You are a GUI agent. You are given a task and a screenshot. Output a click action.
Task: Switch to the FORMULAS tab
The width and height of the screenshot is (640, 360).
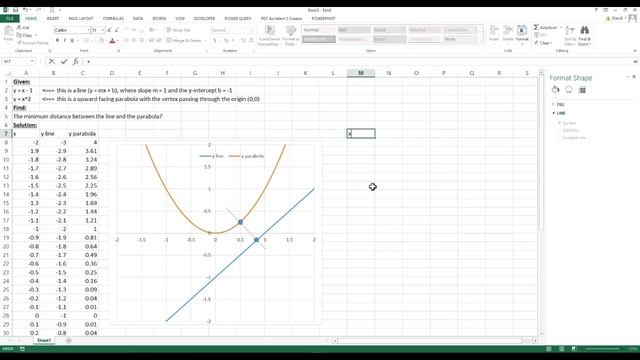tap(113, 18)
